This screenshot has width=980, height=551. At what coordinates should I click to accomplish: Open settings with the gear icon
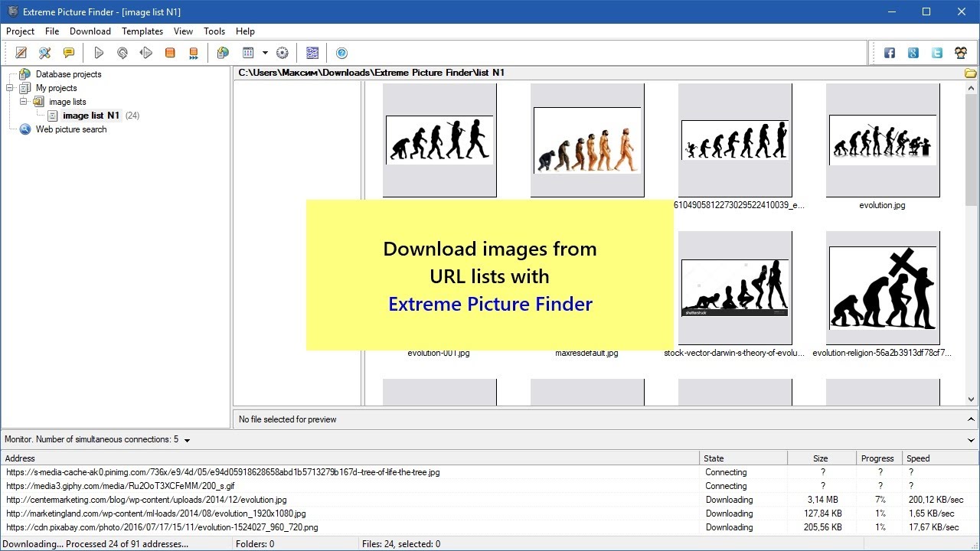[x=283, y=53]
